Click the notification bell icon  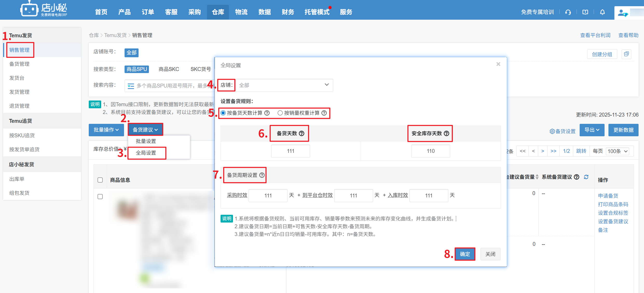point(602,12)
